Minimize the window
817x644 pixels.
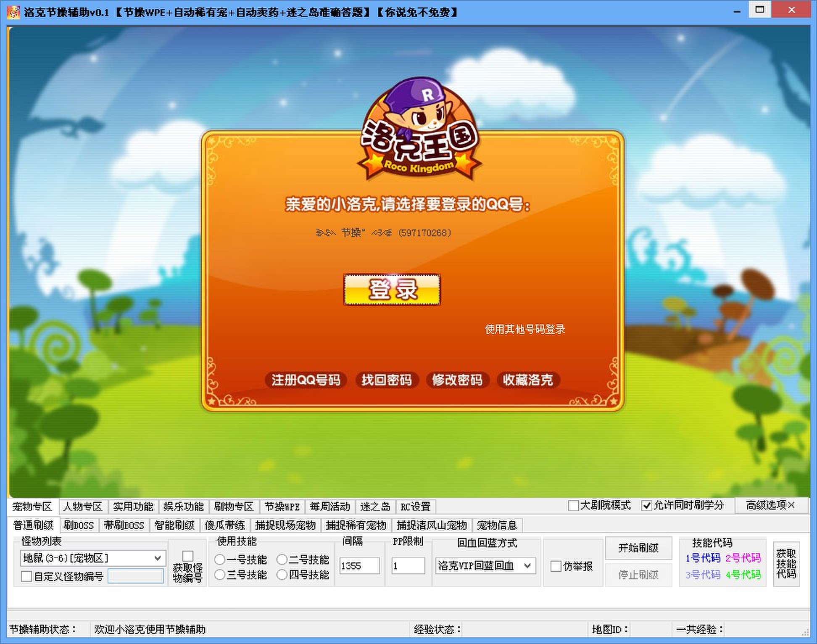click(x=737, y=11)
